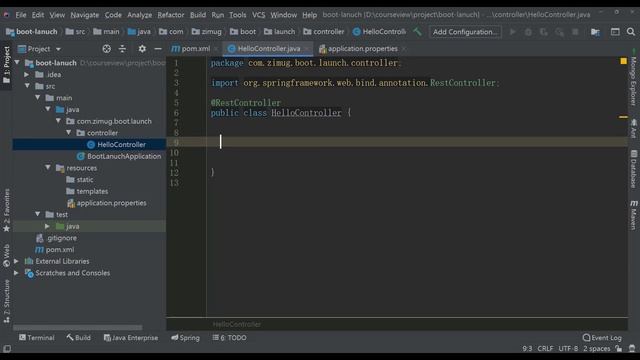
Task: Open the VCS menu
Action: [x=258, y=15]
